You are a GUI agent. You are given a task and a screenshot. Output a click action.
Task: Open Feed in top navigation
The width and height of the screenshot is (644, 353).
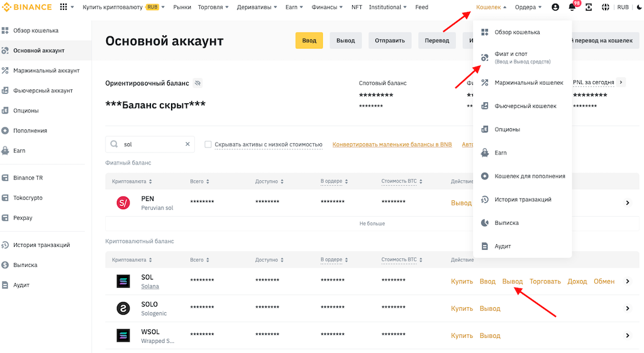421,7
